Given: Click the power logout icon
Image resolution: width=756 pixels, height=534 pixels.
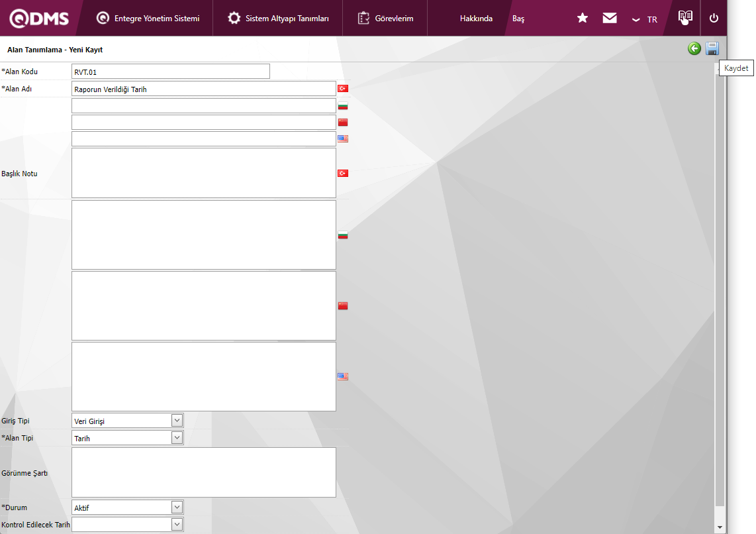Looking at the screenshot, I should pos(714,19).
